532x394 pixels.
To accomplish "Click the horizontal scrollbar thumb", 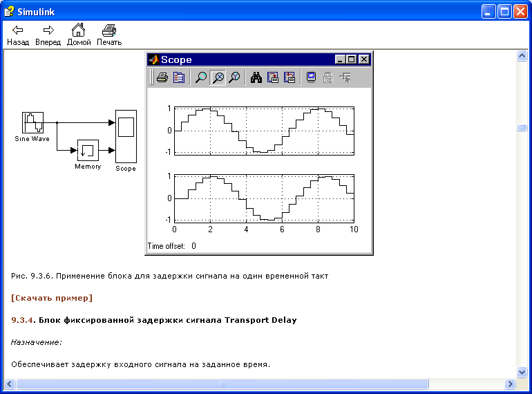I will (222, 384).
